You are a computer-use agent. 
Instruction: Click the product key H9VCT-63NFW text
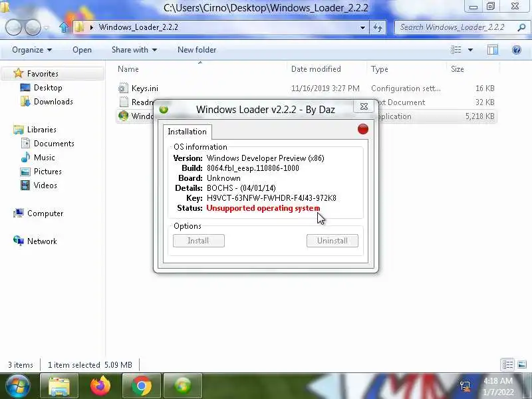point(271,198)
